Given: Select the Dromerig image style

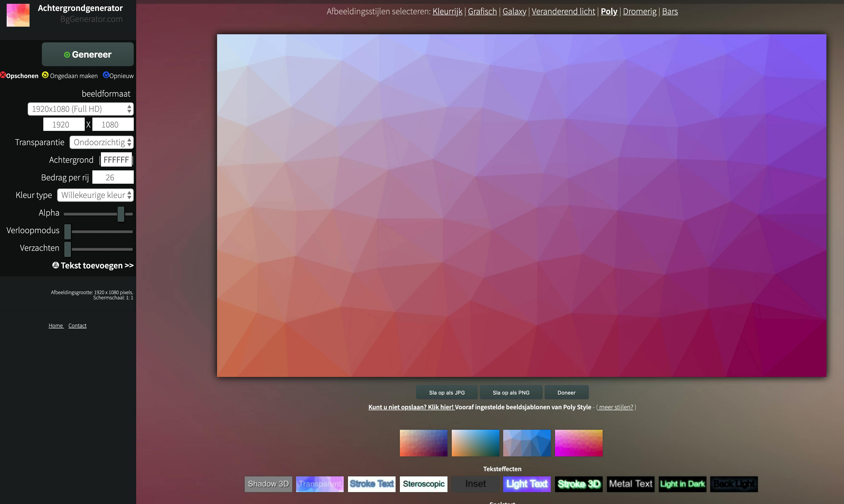Looking at the screenshot, I should point(639,12).
